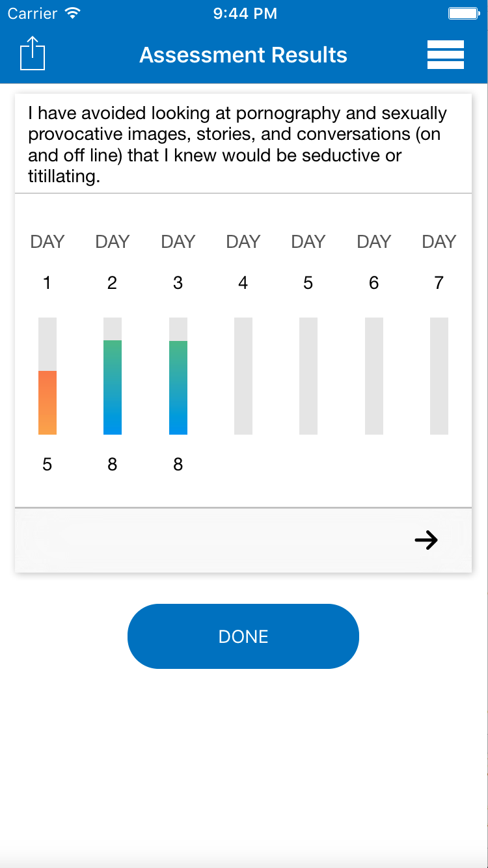Screen dimensions: 488x868
Task: Select the Day 1 orange bar
Action: coord(47,402)
